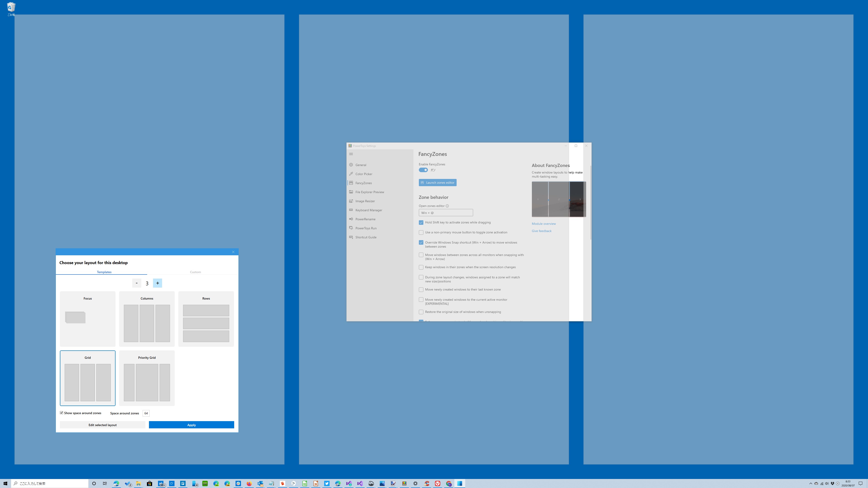Viewport: 868px width, 488px height.
Task: Select the Image Resizer sidebar icon
Action: 351,201
